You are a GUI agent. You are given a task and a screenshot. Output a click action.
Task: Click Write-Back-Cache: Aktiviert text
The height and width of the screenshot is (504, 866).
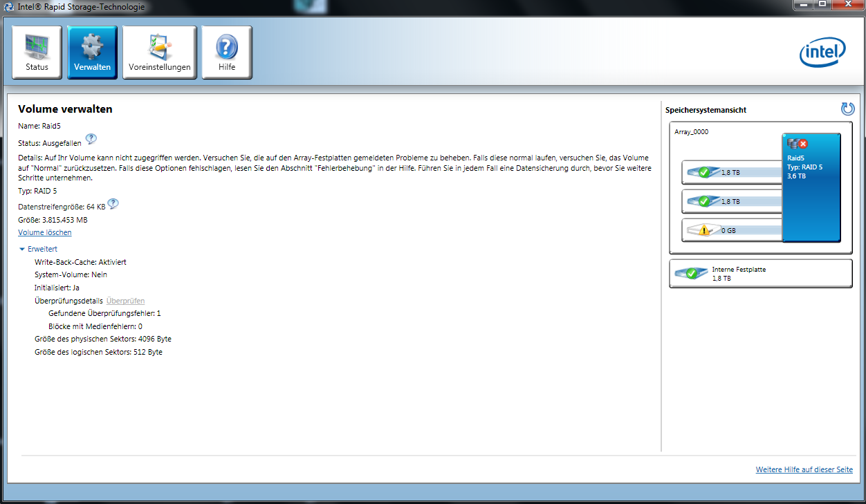80,262
